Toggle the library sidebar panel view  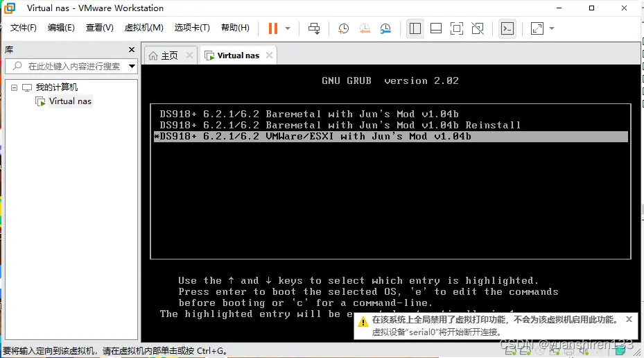415,28
